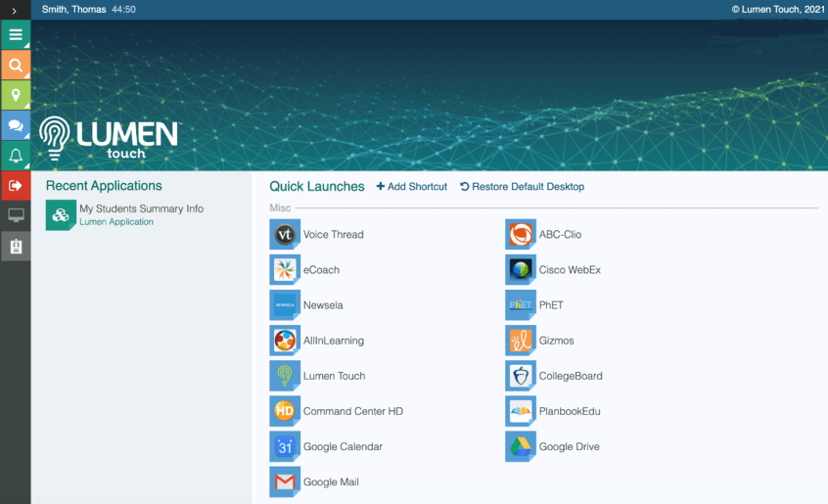Click Restore Default Desktop
This screenshot has width=828, height=504.
(523, 187)
